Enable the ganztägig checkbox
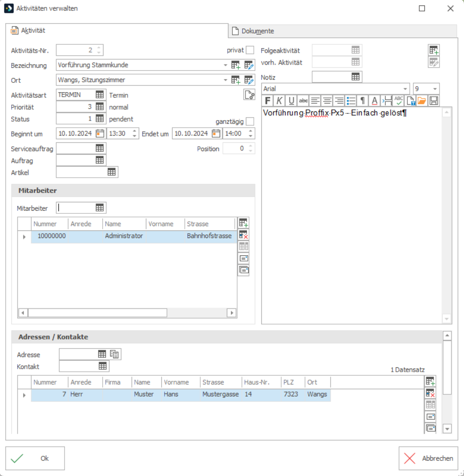Screen dimensions: 464x476 click(x=250, y=121)
